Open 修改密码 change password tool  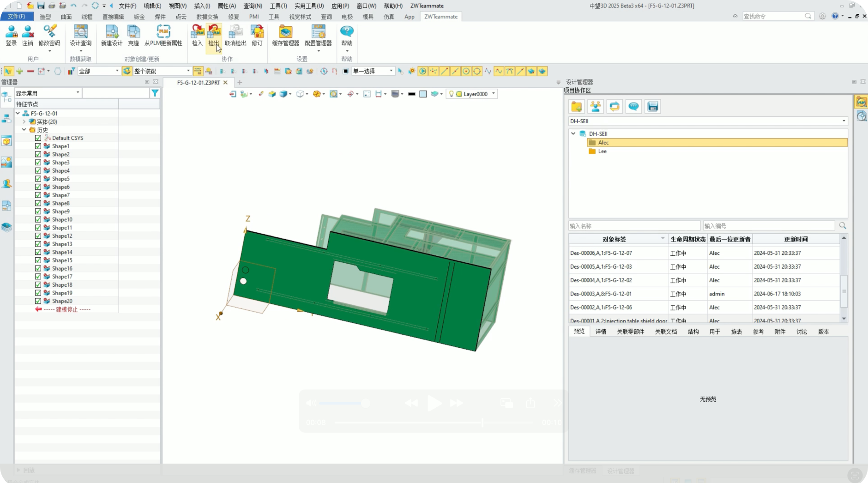(x=49, y=35)
